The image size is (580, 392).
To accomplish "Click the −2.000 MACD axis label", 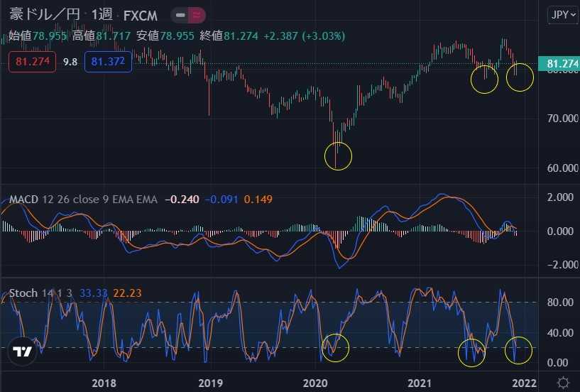I will [563, 265].
